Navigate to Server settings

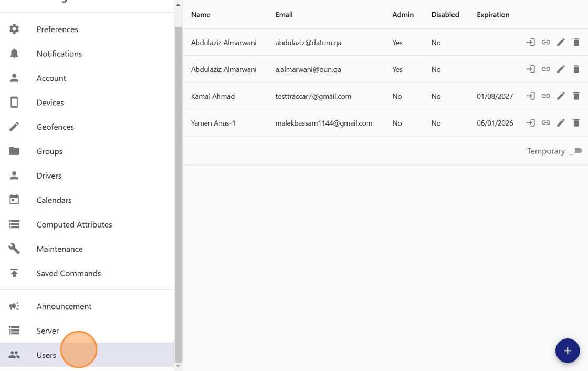click(48, 331)
